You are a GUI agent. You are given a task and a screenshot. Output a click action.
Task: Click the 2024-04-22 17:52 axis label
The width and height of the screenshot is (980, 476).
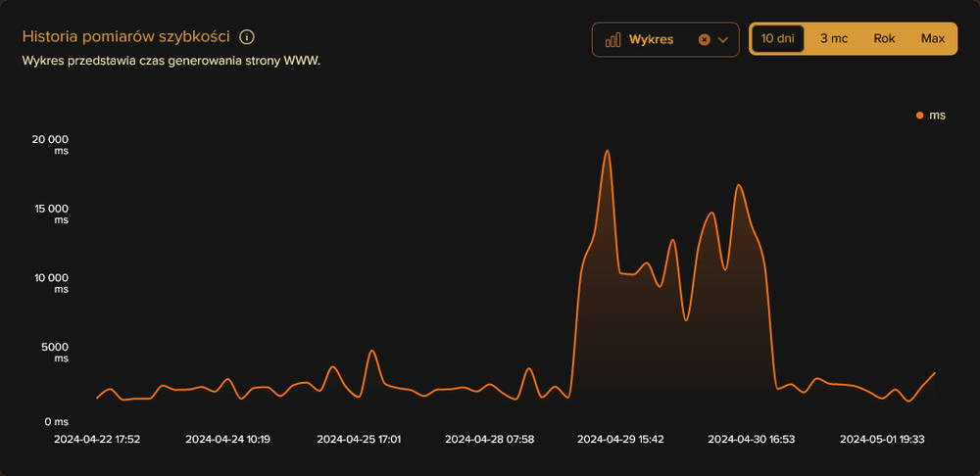click(x=97, y=440)
